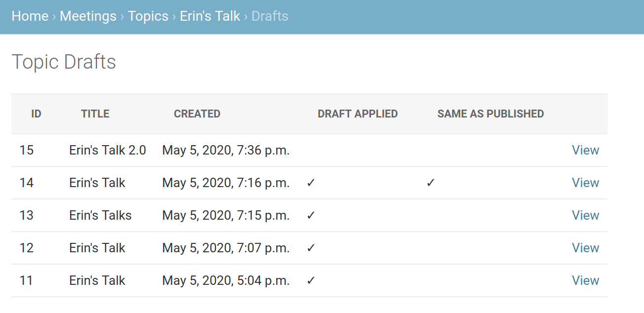Open the Topics breadcrumb link
The width and height of the screenshot is (644, 313).
(x=148, y=16)
